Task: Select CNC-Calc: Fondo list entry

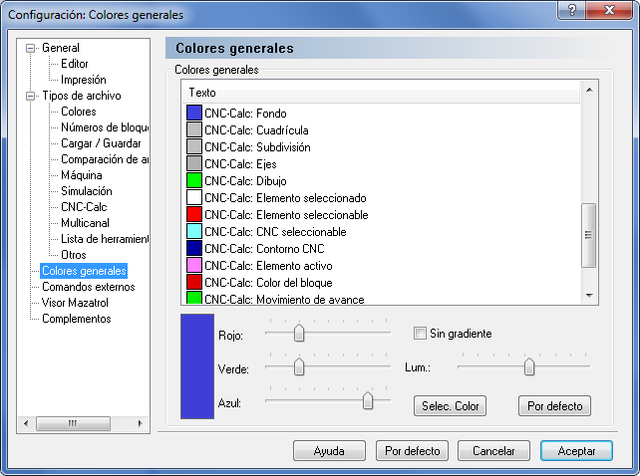Action: pos(245,113)
